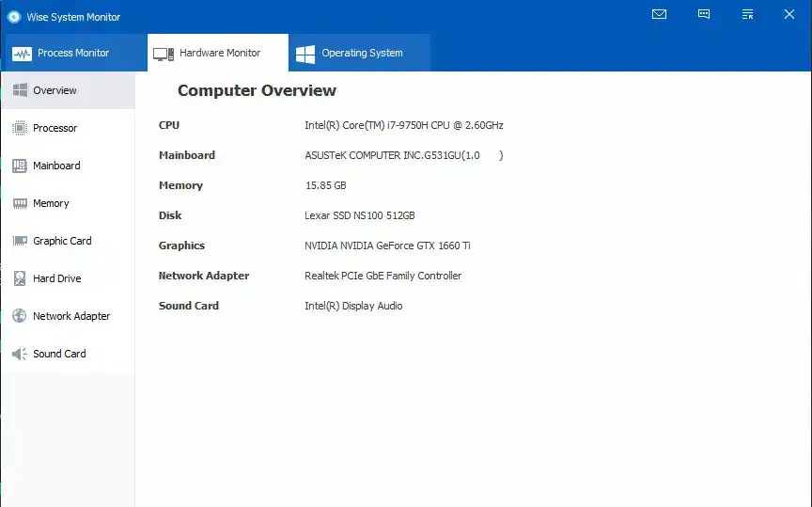Click the Operating System Windows logo icon
812x507 pixels.
click(305, 54)
